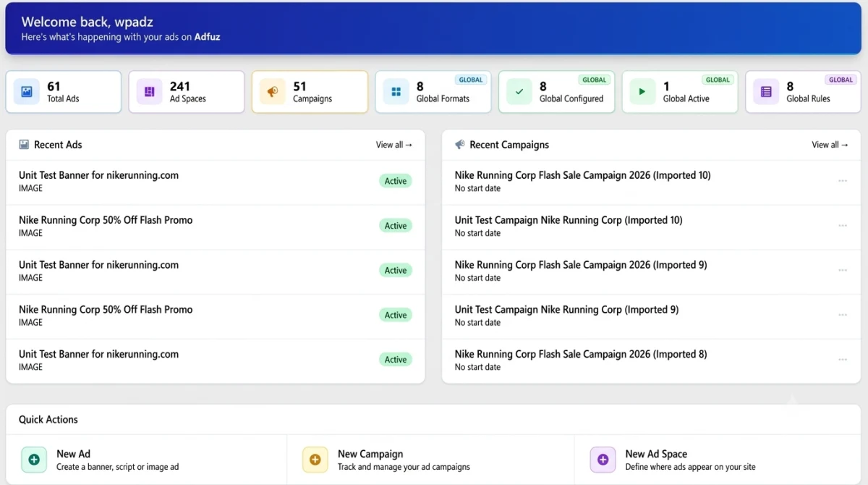Open Unit Test Campaign Nike Running Corp (Imported 10)
This screenshot has width=868, height=485.
[x=569, y=220]
